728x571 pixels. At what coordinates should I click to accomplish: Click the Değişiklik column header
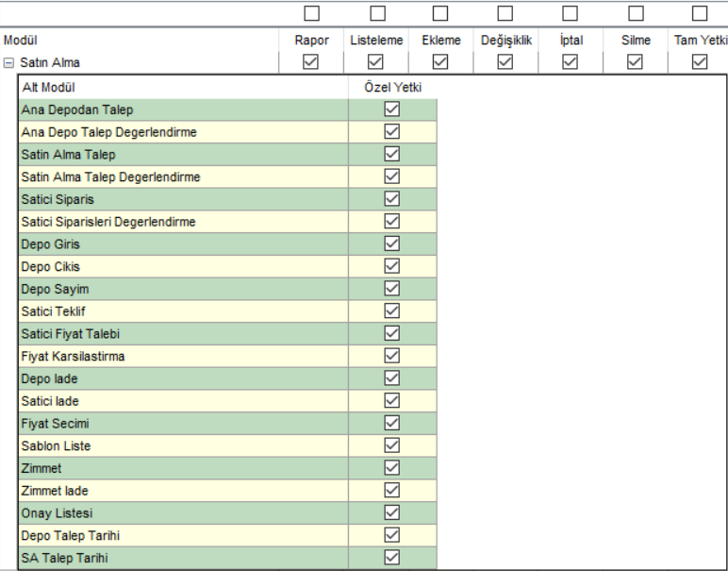tap(506, 41)
